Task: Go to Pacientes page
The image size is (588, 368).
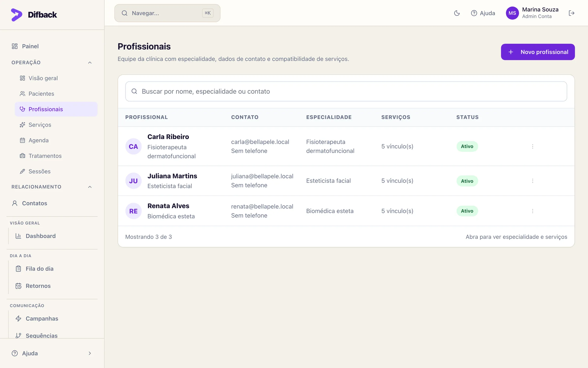Action: point(56,94)
